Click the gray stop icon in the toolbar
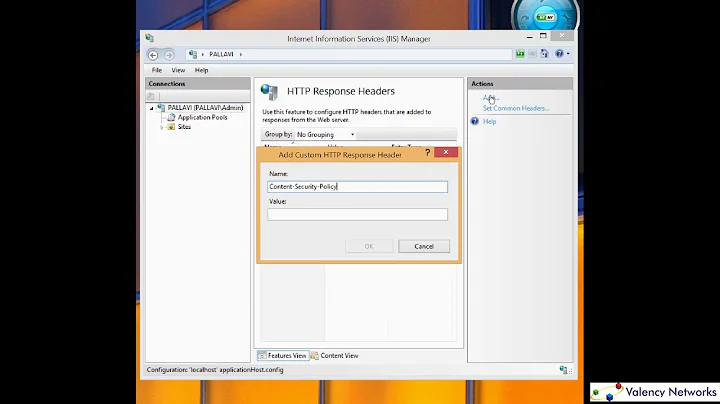This screenshot has width=720, height=404. tap(532, 54)
